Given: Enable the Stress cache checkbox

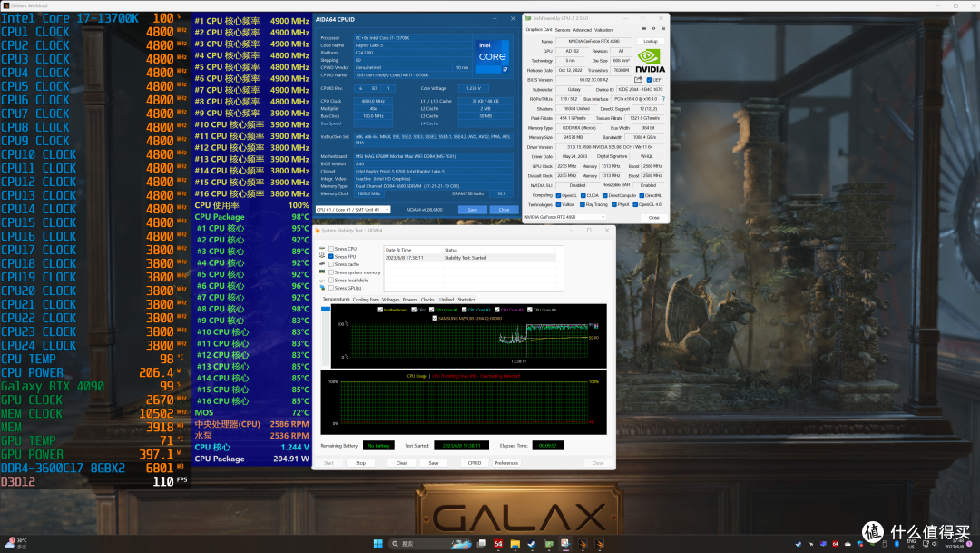Looking at the screenshot, I should pyautogui.click(x=331, y=264).
